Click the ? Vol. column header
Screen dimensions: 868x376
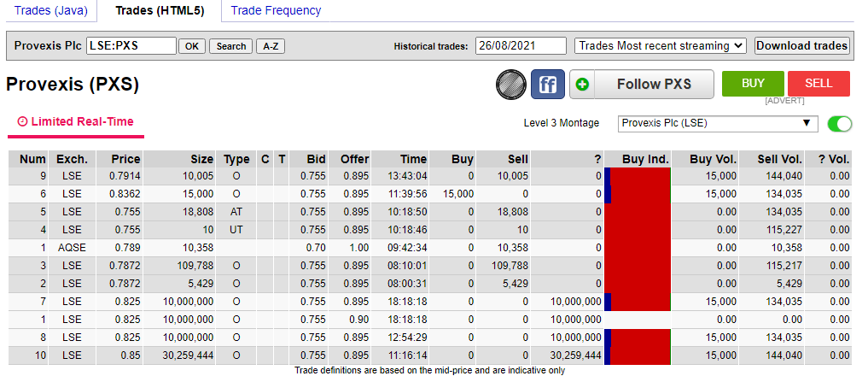(829, 159)
